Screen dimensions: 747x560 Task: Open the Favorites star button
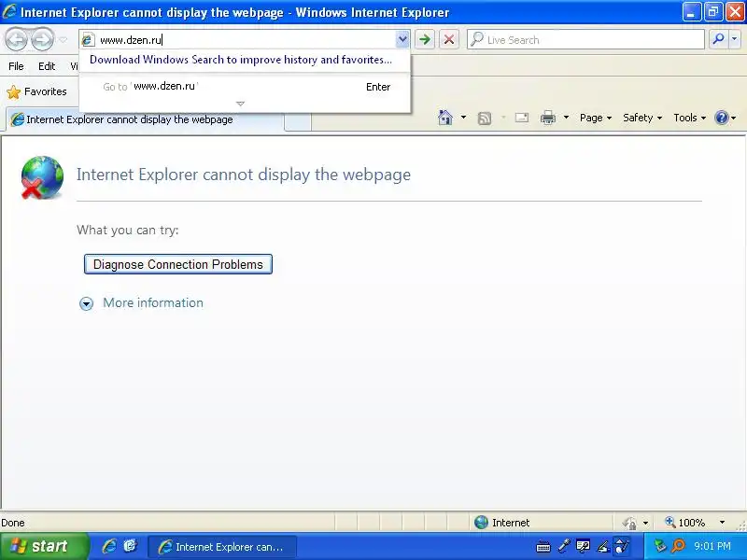pyautogui.click(x=37, y=91)
